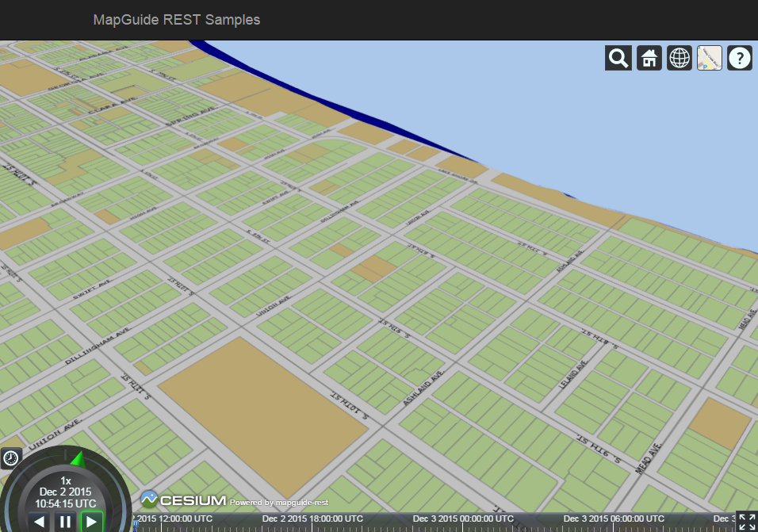Click the Powered by mapguide-rest link
The height and width of the screenshot is (532, 758).
coord(279,503)
